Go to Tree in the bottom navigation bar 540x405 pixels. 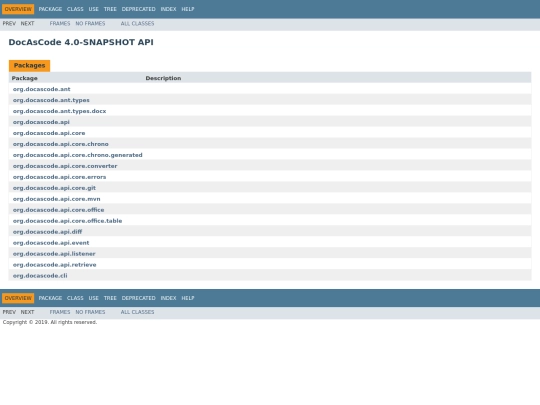coord(110,298)
